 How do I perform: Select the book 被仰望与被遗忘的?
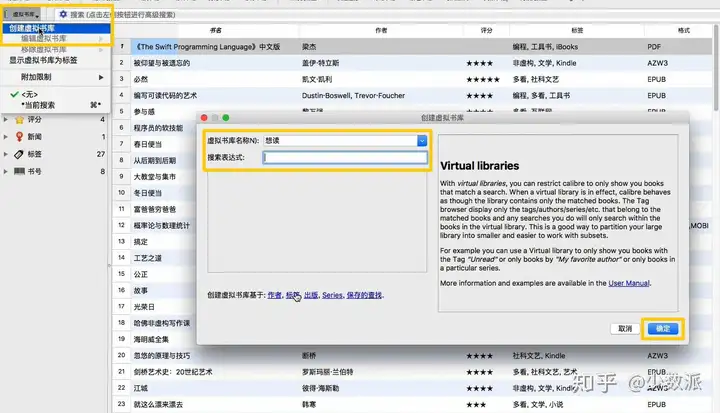point(162,63)
